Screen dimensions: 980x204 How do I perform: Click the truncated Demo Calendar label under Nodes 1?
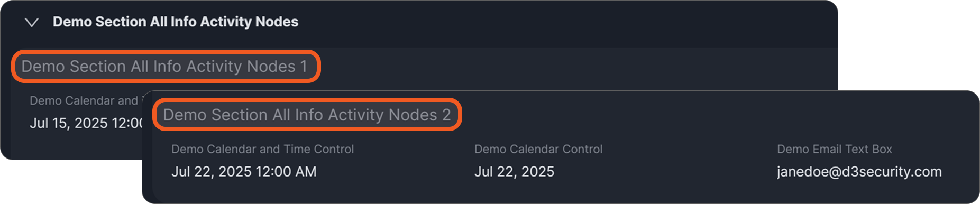pos(86,100)
